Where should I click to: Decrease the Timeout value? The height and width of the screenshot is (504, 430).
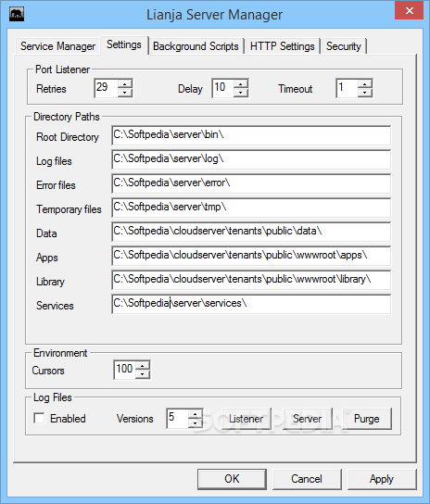tap(365, 93)
